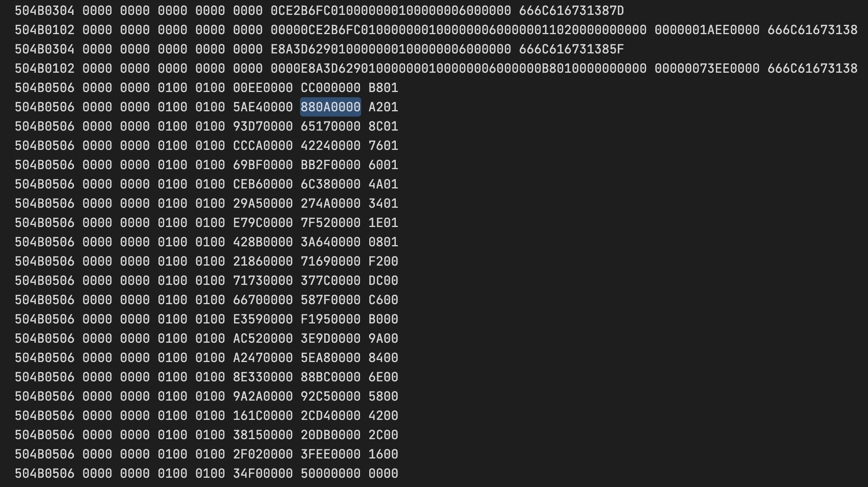Click the 50000000 hex value
The height and width of the screenshot is (487, 868).
(330, 473)
